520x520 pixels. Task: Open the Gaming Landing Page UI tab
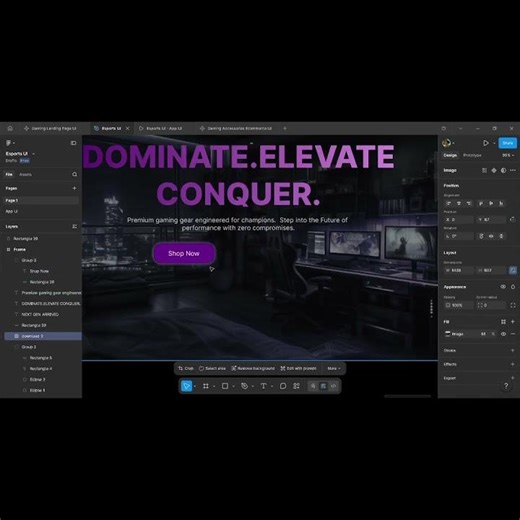pyautogui.click(x=51, y=128)
